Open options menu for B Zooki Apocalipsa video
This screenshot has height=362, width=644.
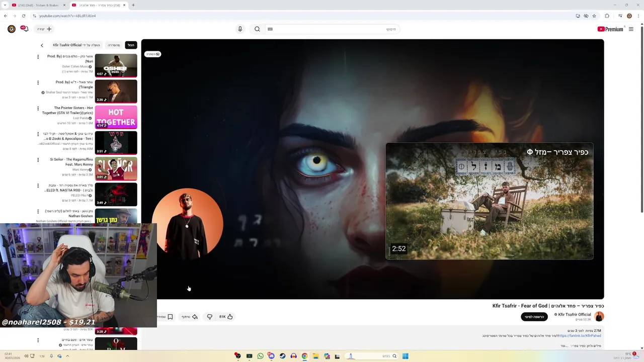click(38, 134)
